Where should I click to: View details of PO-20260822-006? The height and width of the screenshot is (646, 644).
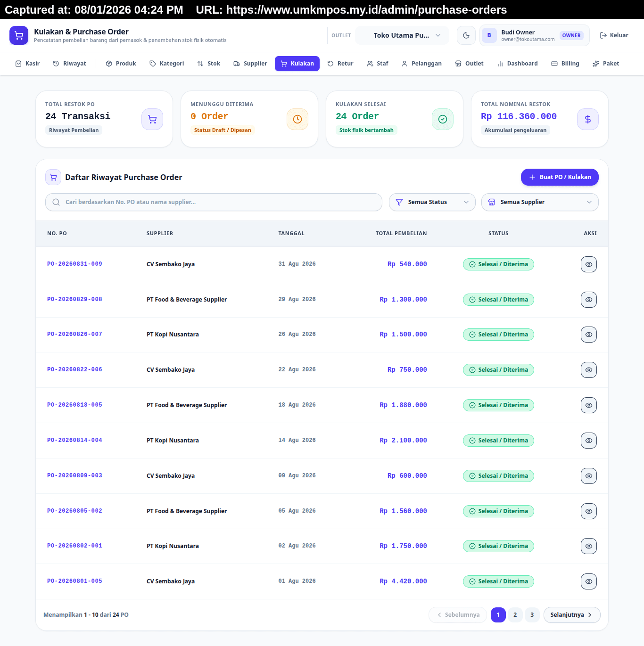[589, 370]
